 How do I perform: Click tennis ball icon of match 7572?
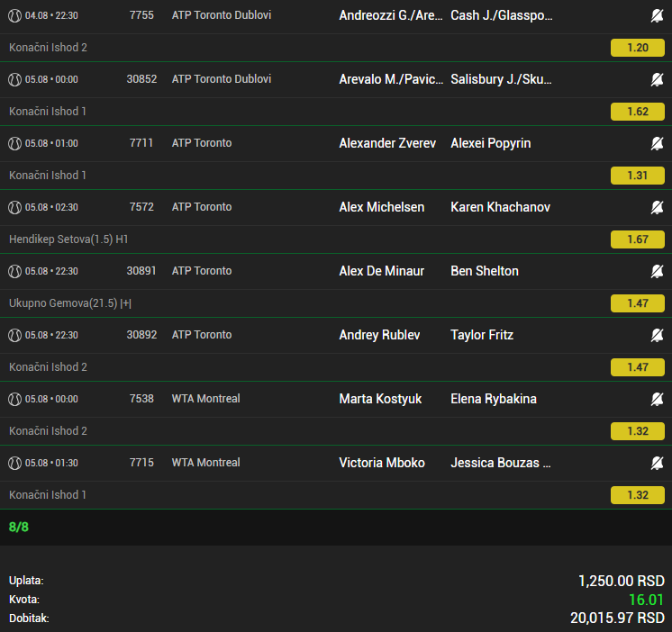click(x=14, y=208)
